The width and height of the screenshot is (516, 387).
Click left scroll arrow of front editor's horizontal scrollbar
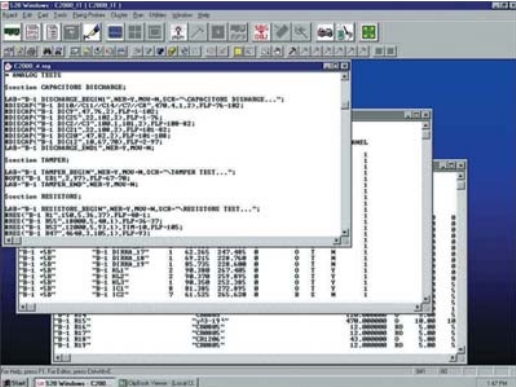coord(9,240)
